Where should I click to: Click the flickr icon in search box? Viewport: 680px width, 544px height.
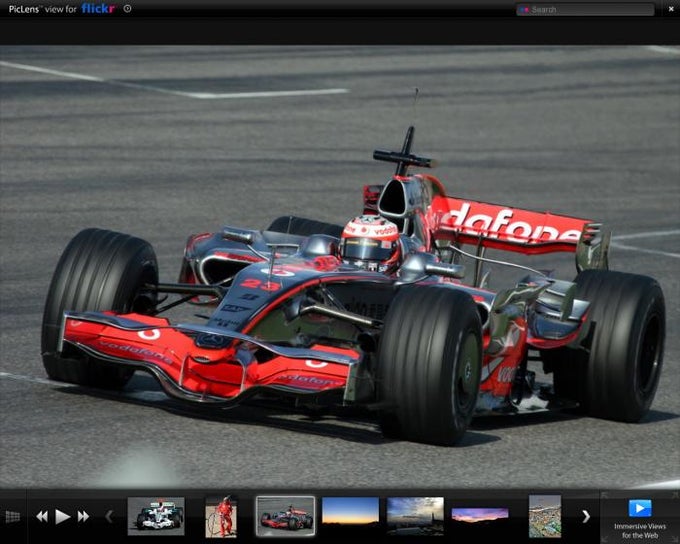tap(524, 10)
